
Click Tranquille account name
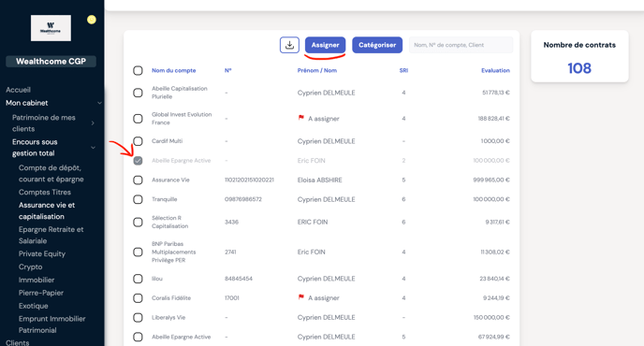[x=165, y=199]
